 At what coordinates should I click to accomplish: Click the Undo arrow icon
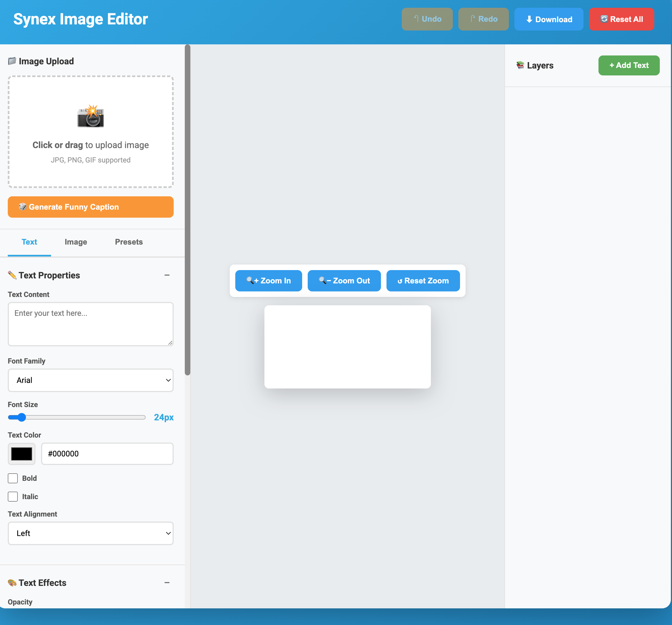[x=416, y=19]
